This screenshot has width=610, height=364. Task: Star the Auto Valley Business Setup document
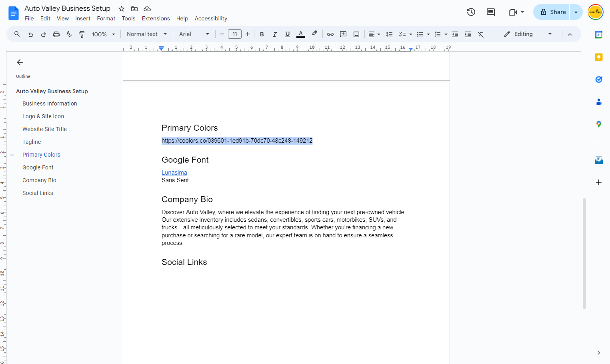pyautogui.click(x=122, y=9)
